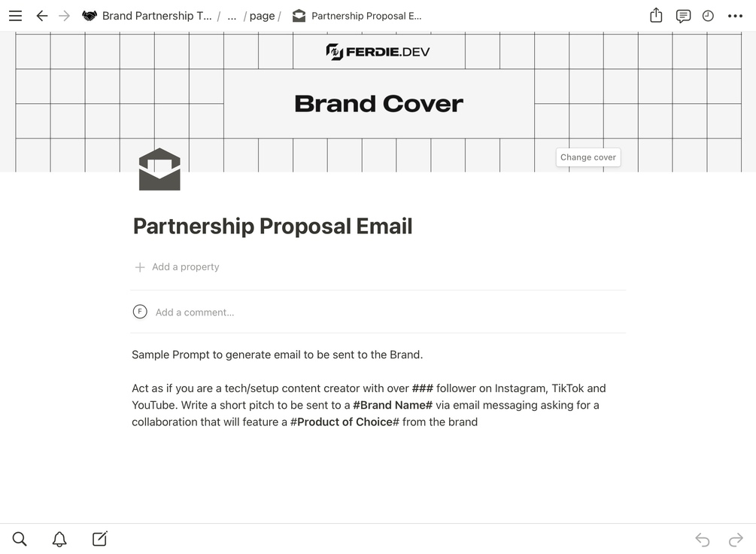The height and width of the screenshot is (554, 756).
Task: Click the Add a comment field
Action: point(195,312)
